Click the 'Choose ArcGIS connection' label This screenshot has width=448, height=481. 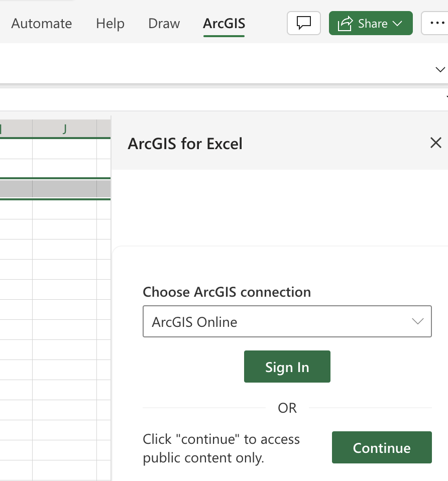227,292
